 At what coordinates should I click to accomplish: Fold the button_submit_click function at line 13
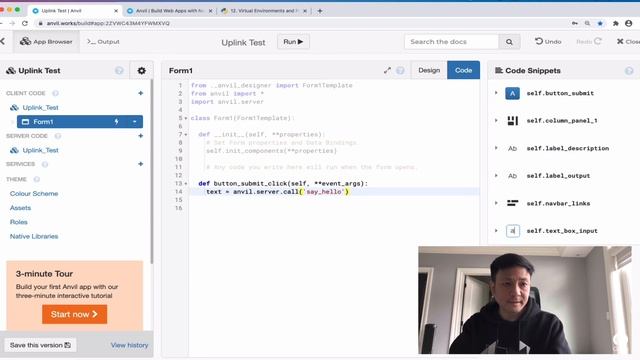186,184
